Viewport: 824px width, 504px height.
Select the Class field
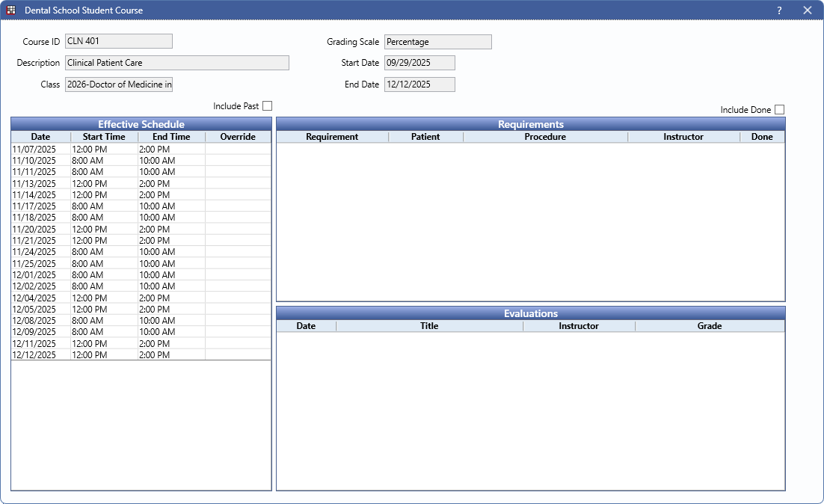coord(118,84)
